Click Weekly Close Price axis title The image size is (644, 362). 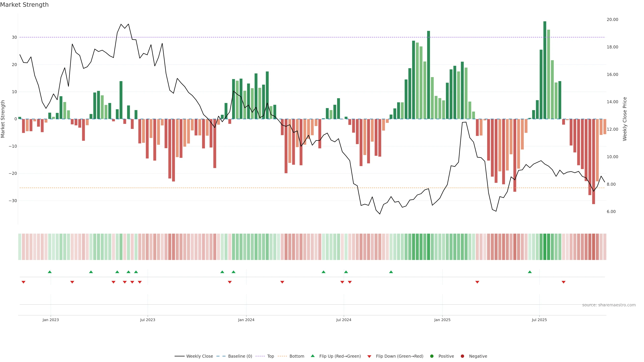(x=625, y=119)
